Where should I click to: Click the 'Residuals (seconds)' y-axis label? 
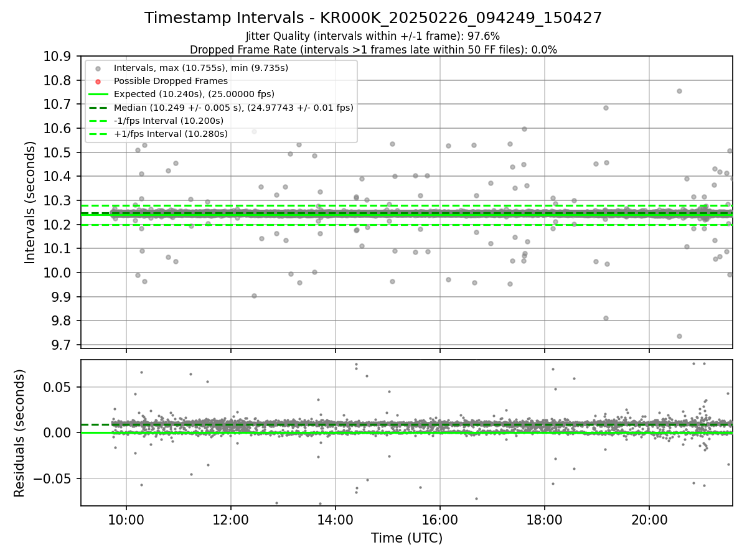[x=19, y=433]
